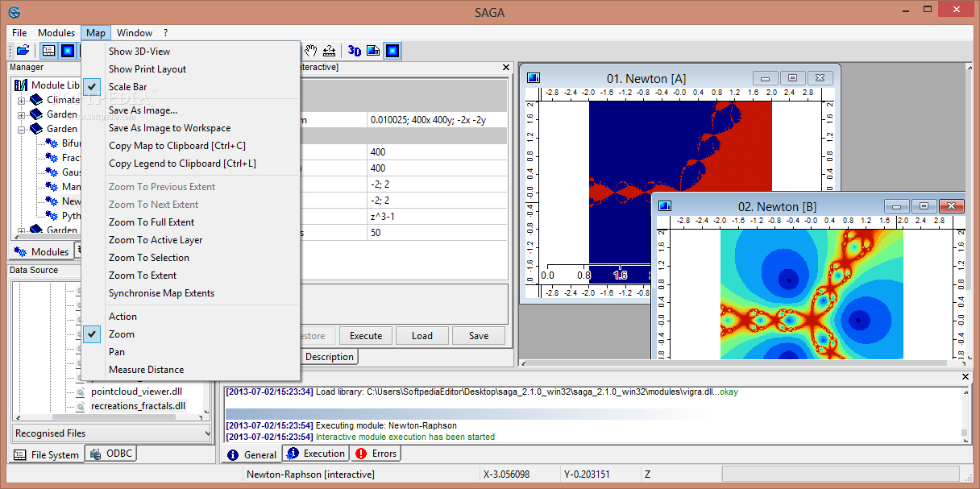Click the value 50 parameter field

(x=436, y=233)
